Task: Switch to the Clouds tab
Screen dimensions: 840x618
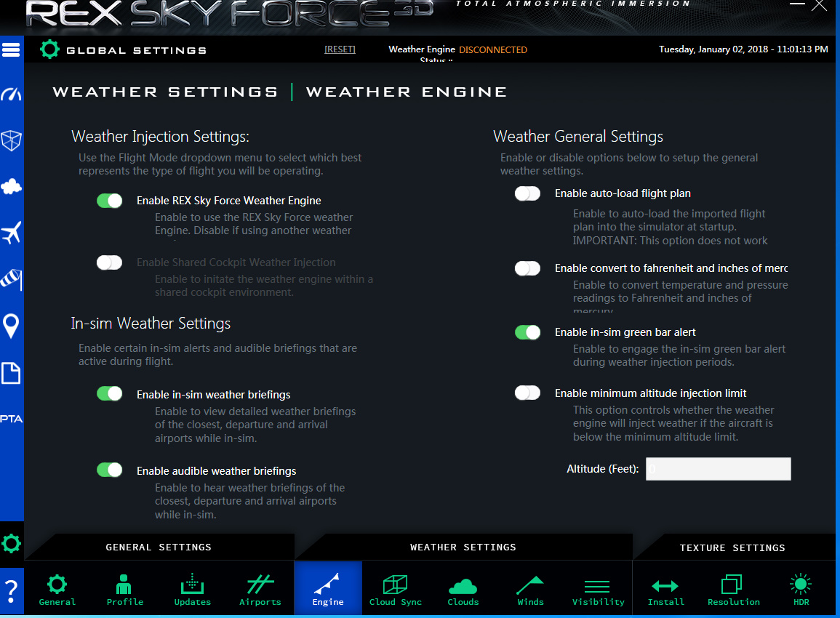Action: pyautogui.click(x=463, y=590)
